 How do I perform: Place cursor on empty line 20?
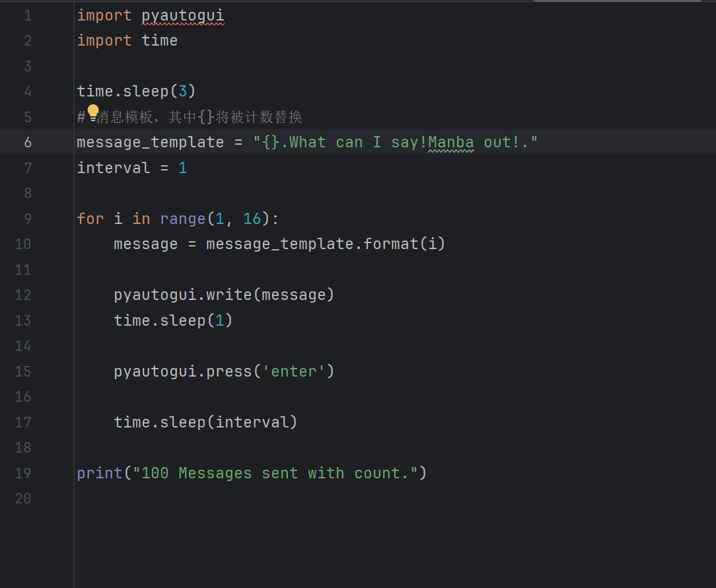tap(264, 498)
